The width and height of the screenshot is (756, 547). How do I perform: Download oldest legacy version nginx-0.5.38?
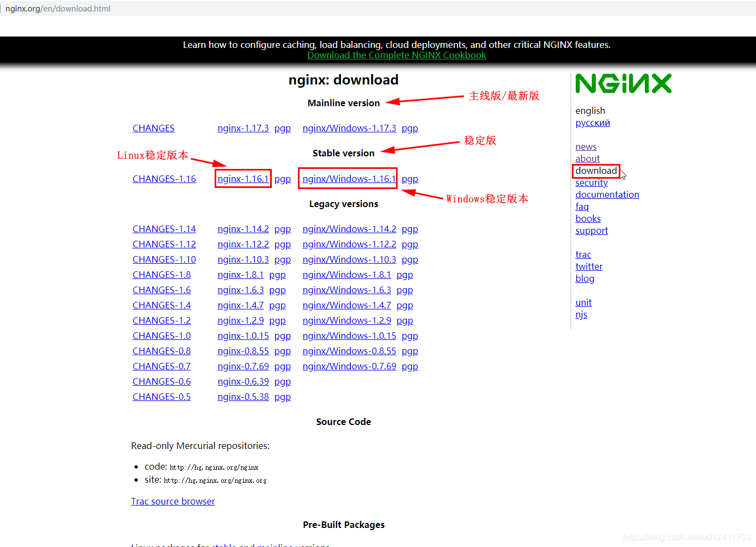[243, 397]
